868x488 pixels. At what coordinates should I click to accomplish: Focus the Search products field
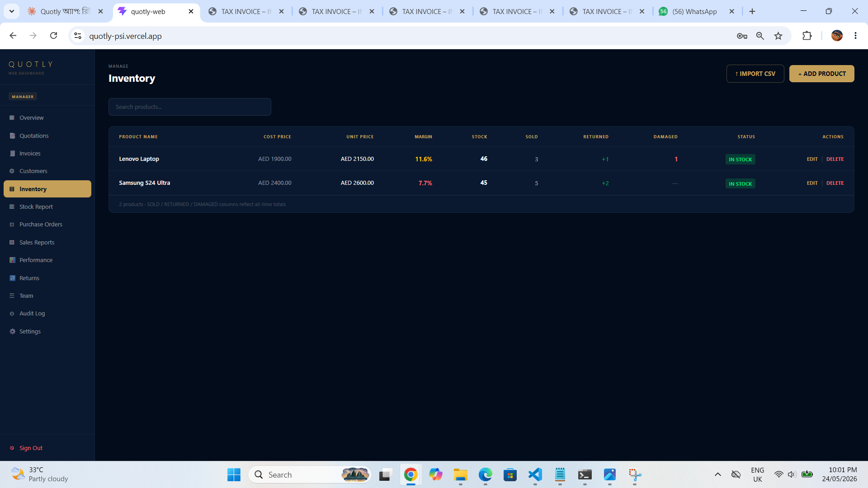pyautogui.click(x=190, y=107)
